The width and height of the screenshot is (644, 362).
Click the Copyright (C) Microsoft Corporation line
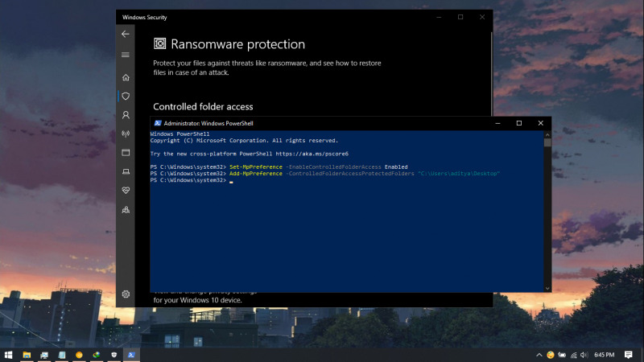[x=244, y=140]
